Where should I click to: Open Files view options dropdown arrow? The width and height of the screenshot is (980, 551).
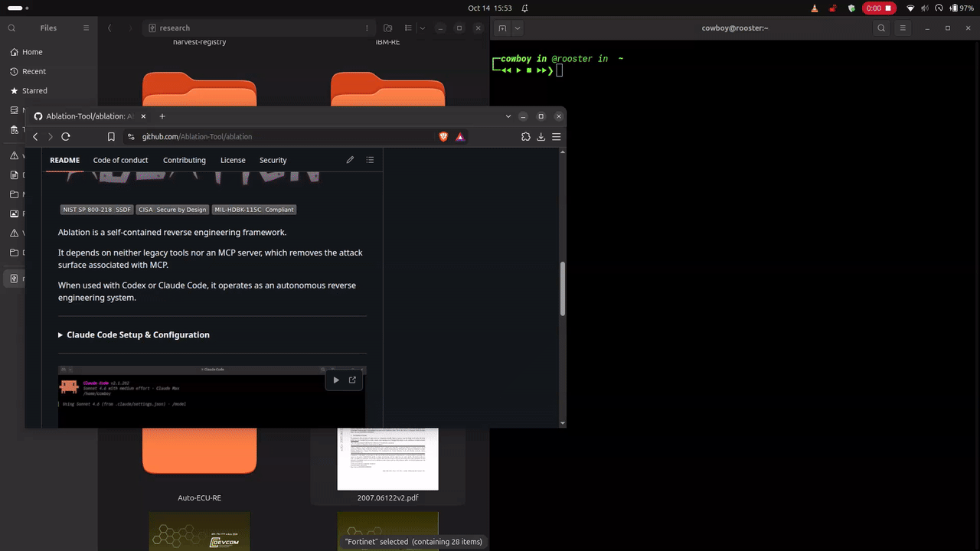pos(423,28)
